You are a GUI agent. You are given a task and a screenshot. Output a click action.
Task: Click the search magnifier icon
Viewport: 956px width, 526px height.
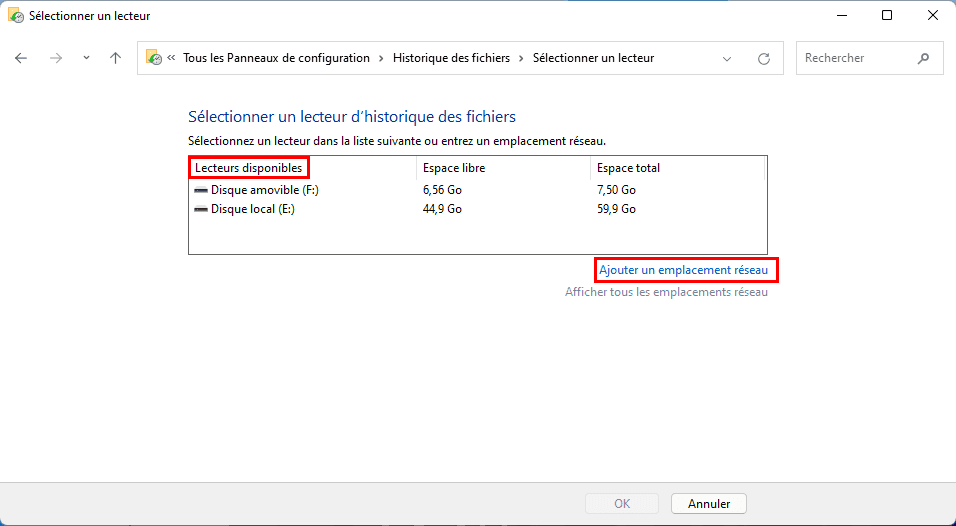(x=923, y=58)
